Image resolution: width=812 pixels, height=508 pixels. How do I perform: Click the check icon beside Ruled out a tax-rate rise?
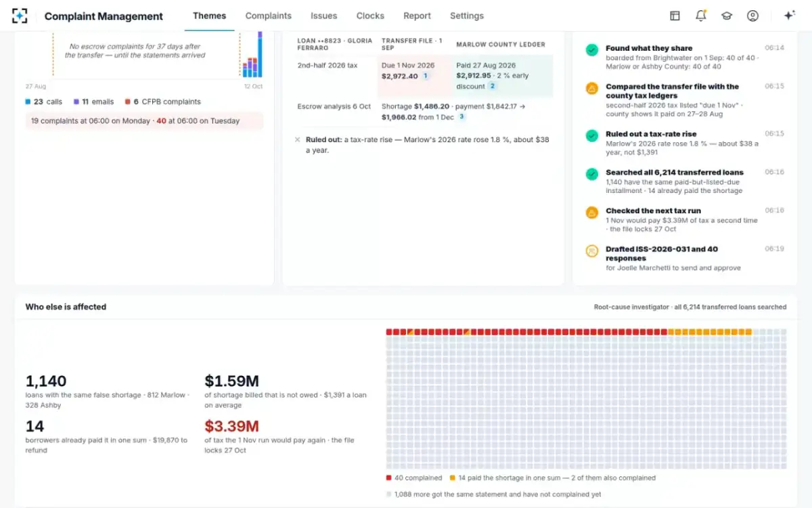click(x=592, y=135)
